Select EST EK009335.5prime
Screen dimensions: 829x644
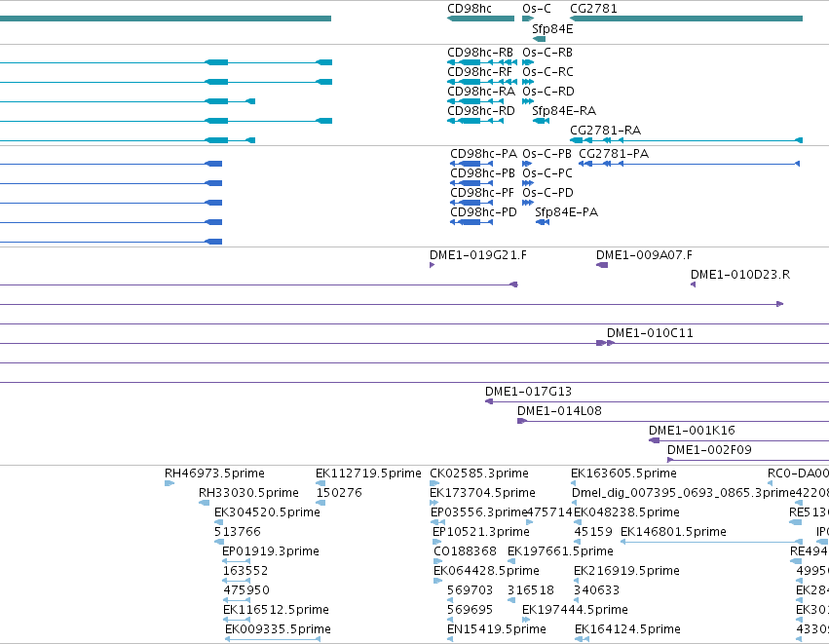click(278, 629)
